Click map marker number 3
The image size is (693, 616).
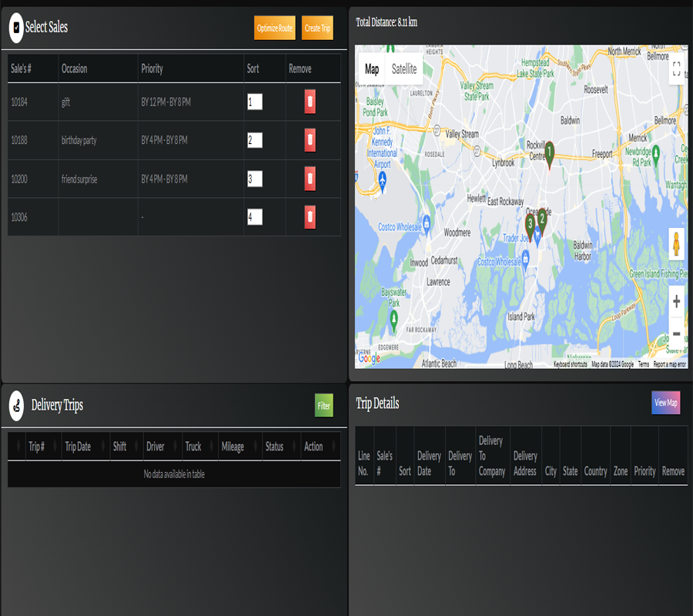[x=530, y=226]
